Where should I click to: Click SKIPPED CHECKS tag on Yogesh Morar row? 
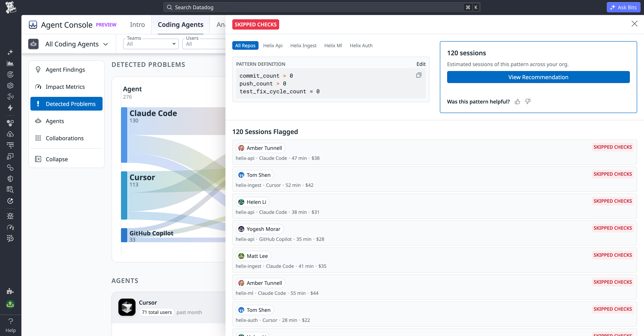(x=613, y=228)
